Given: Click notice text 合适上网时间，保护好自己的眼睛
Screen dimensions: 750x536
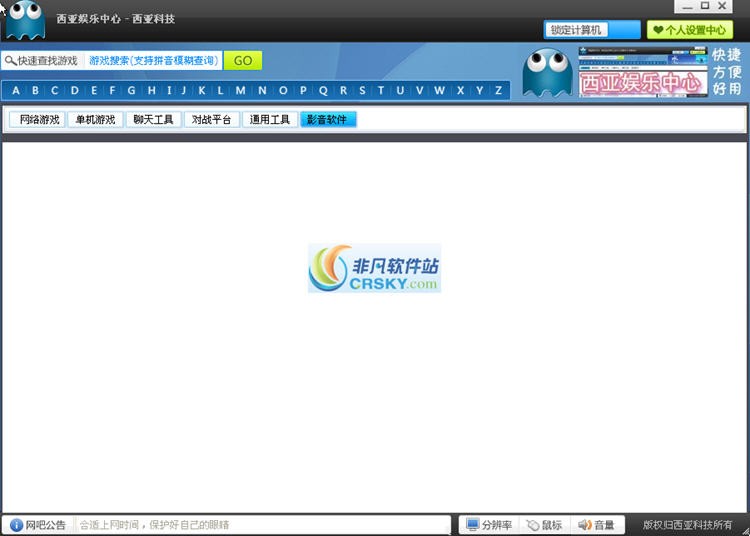Looking at the screenshot, I should [x=154, y=525].
